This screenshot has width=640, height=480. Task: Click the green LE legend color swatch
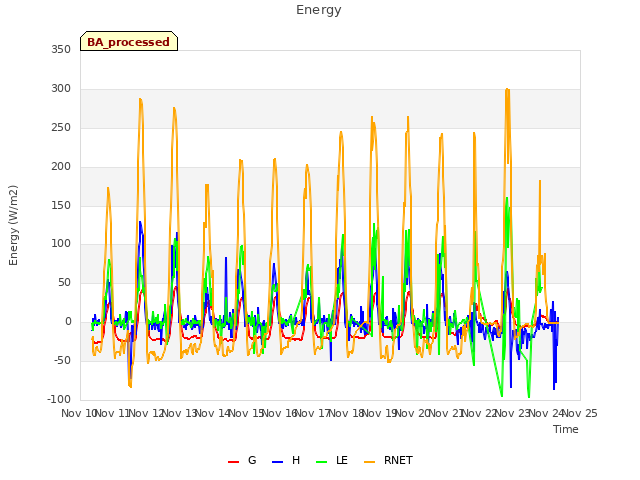[x=322, y=462]
